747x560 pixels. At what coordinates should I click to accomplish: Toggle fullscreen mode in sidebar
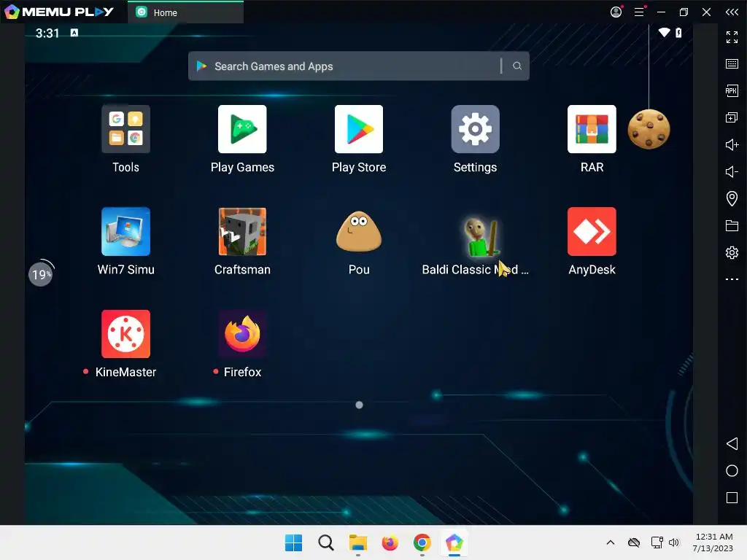tap(732, 36)
